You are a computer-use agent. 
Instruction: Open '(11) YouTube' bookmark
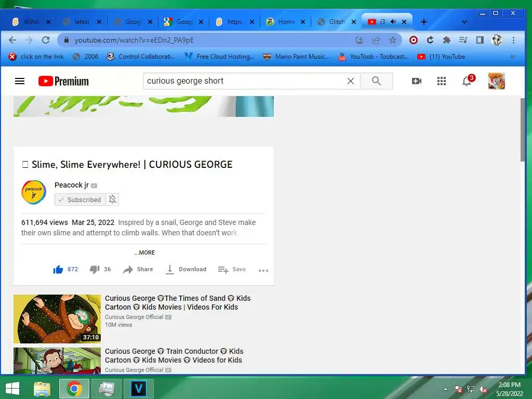(442, 57)
